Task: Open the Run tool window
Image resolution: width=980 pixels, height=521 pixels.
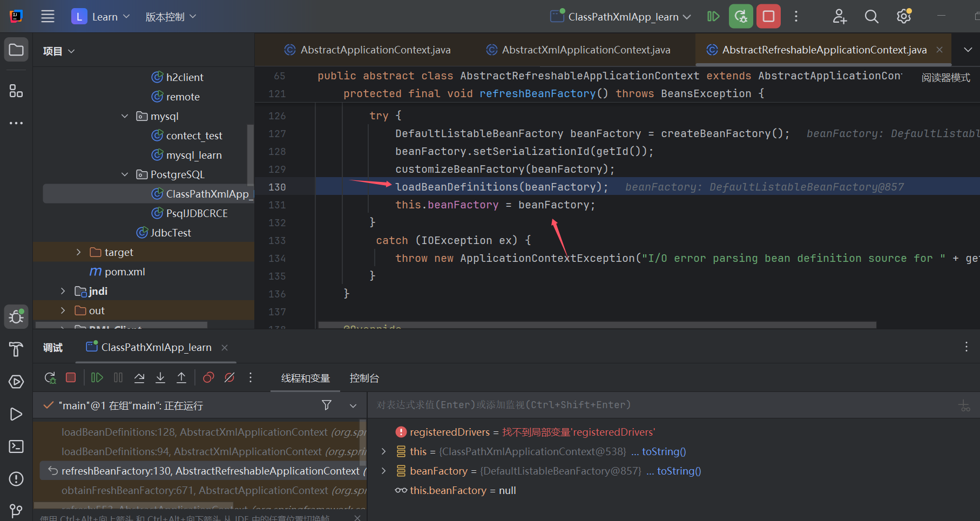Action: click(16, 414)
